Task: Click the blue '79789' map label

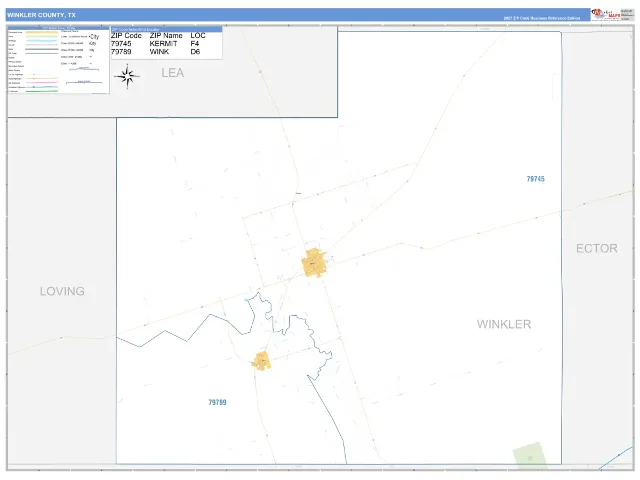Action: (x=218, y=402)
